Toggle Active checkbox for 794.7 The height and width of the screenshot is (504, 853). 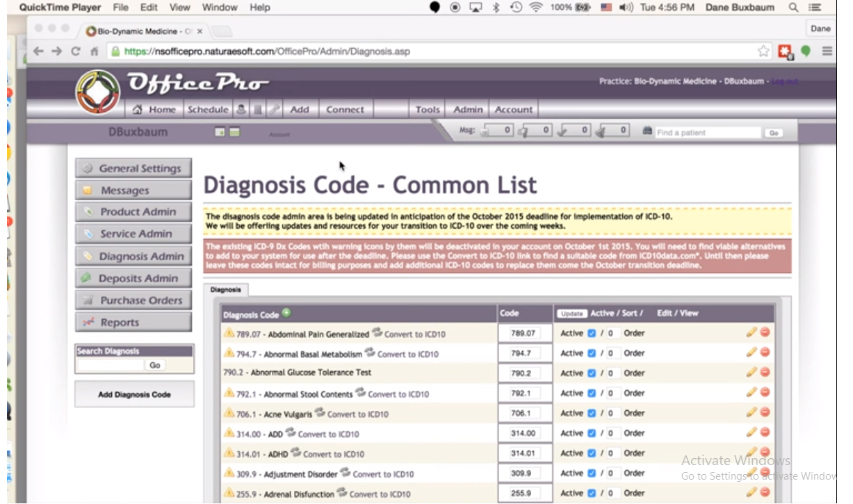coord(592,353)
